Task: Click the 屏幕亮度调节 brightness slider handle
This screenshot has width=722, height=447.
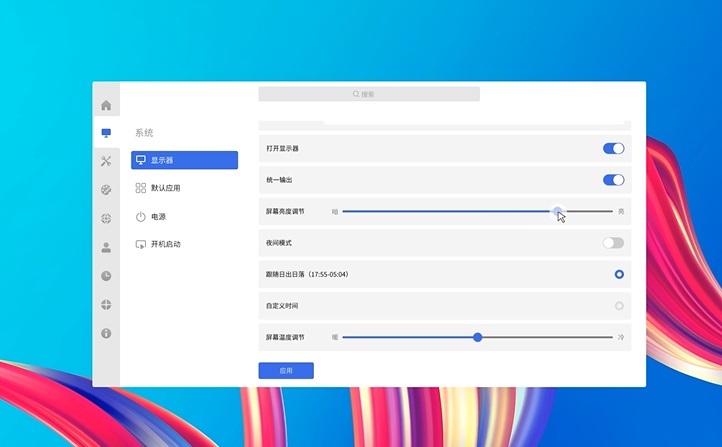Action: [x=557, y=211]
